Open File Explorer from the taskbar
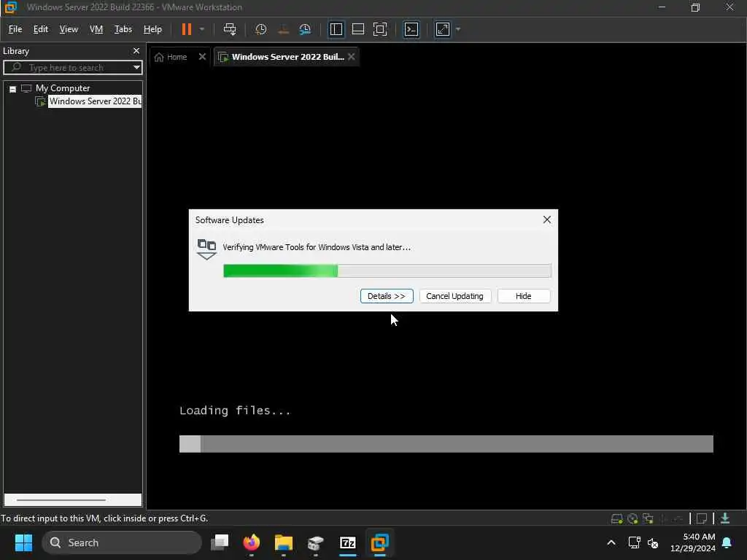 (x=284, y=542)
